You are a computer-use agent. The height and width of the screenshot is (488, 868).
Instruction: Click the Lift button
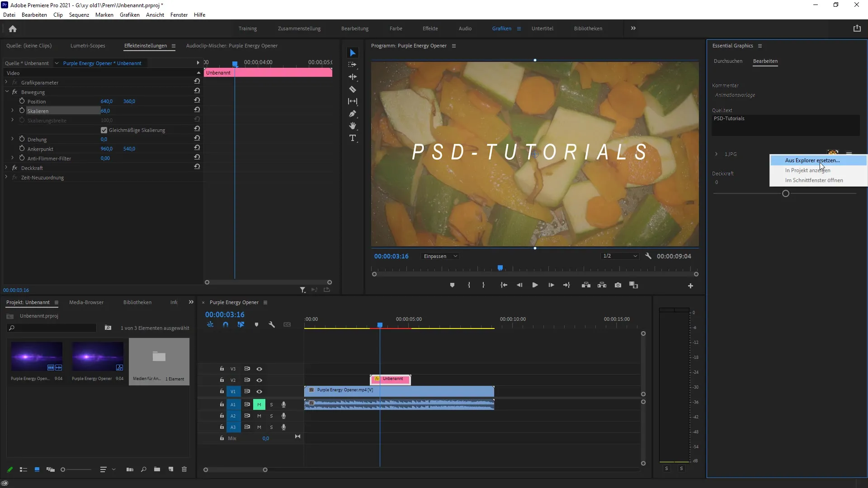coord(586,285)
